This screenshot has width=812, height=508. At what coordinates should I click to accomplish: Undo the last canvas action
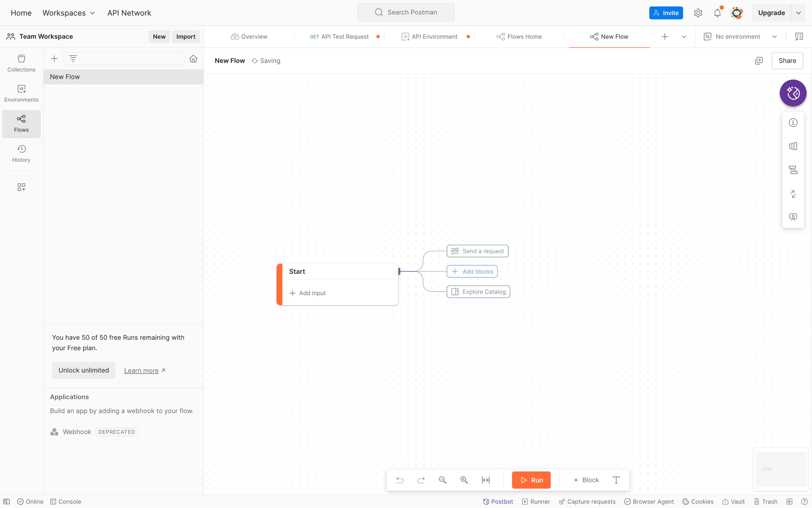(x=400, y=480)
